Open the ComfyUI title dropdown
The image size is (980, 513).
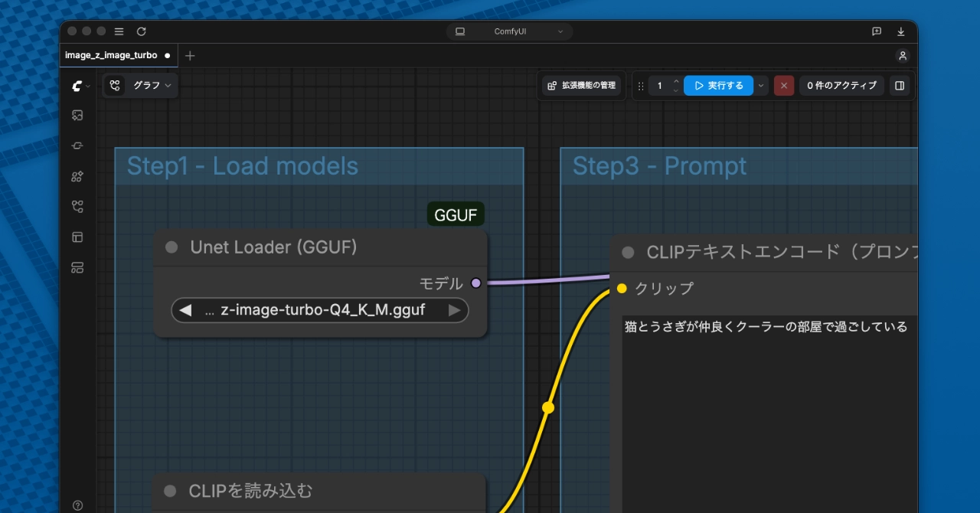tap(509, 31)
